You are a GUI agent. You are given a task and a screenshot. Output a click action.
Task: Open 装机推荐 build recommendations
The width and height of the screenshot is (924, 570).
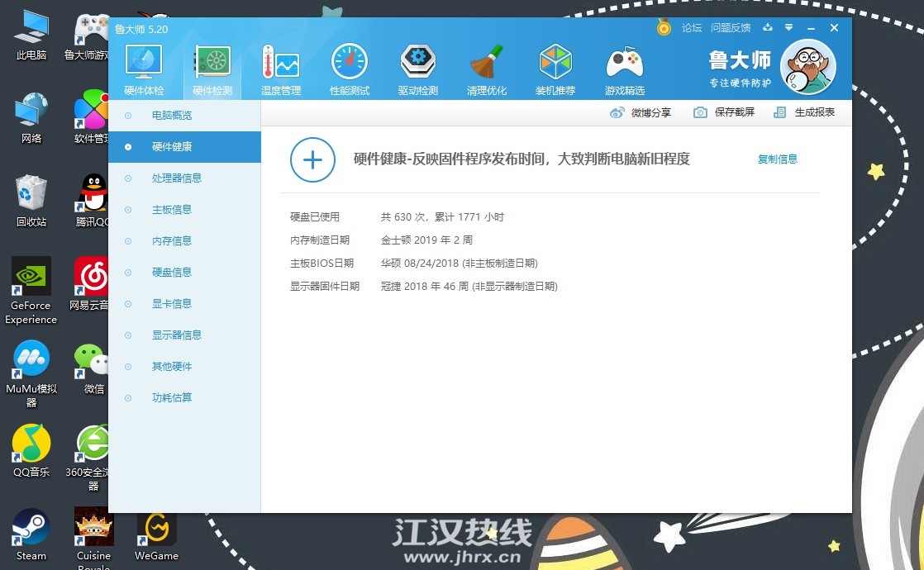pyautogui.click(x=555, y=69)
